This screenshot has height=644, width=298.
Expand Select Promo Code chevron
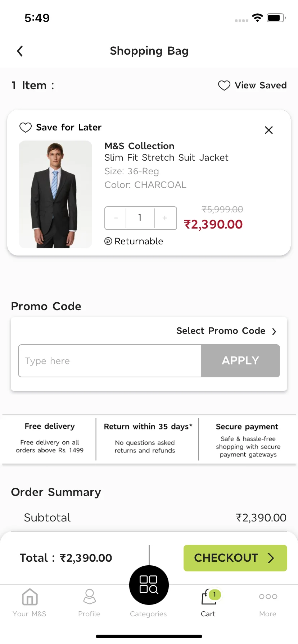coord(274,331)
